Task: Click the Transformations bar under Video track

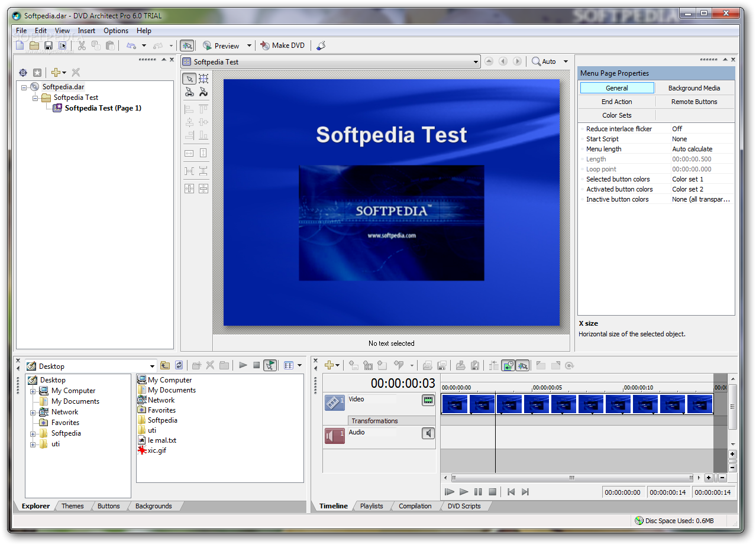Action: (x=390, y=421)
